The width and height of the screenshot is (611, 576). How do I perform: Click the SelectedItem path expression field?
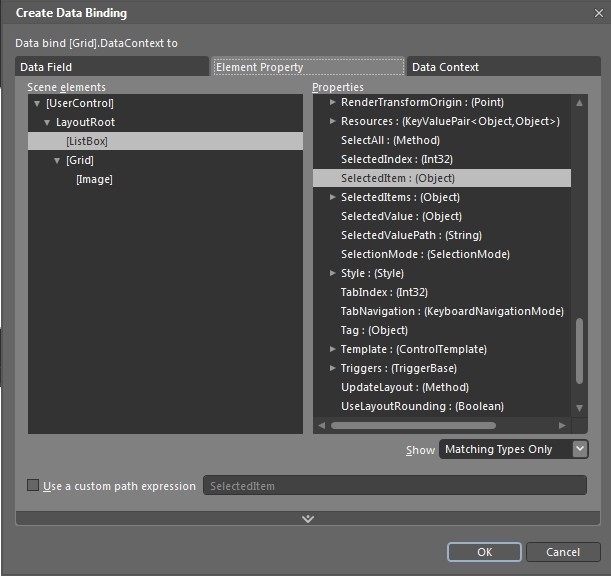395,485
